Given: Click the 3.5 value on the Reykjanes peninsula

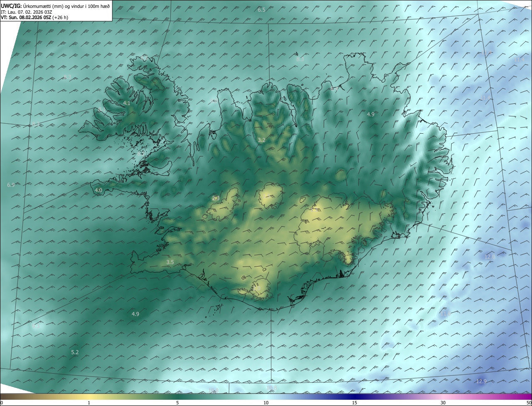Looking at the screenshot, I should pos(170,262).
